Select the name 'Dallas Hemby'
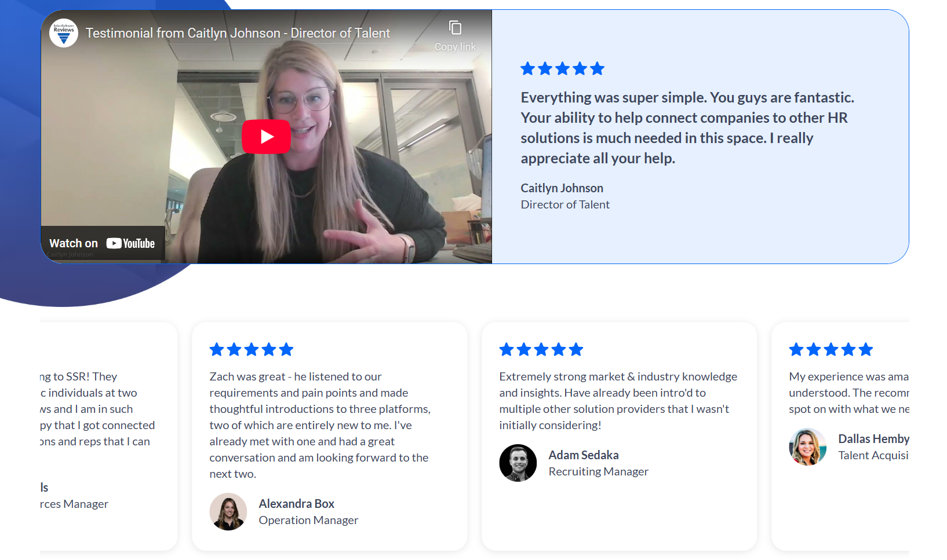 click(x=873, y=439)
